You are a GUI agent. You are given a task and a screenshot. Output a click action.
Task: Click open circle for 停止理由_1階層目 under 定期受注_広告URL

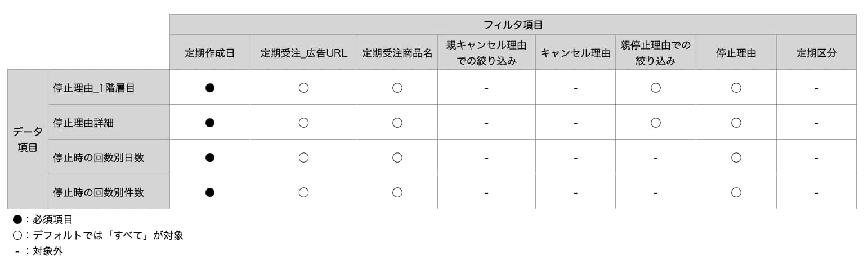click(x=303, y=88)
